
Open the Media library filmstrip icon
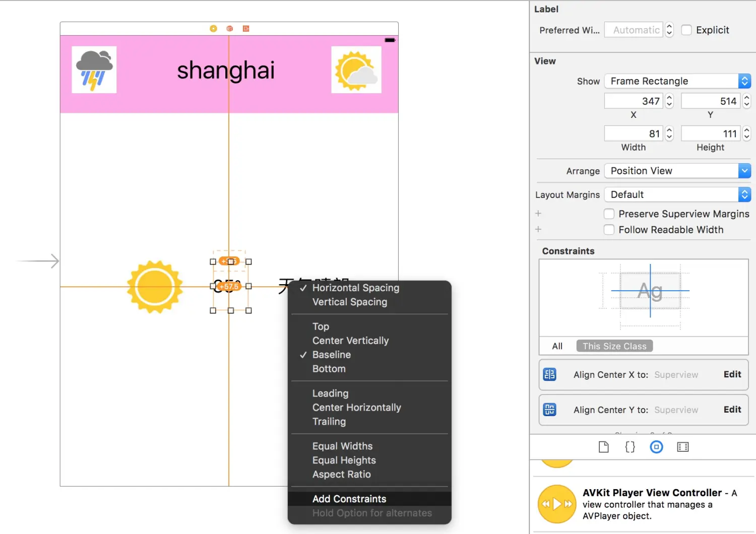[683, 447]
